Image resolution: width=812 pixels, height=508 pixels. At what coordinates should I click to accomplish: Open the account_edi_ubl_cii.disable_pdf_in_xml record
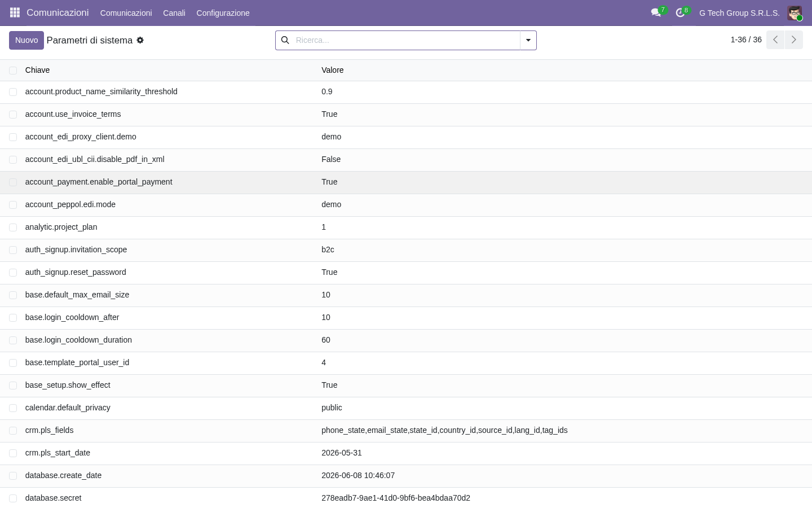pyautogui.click(x=95, y=159)
